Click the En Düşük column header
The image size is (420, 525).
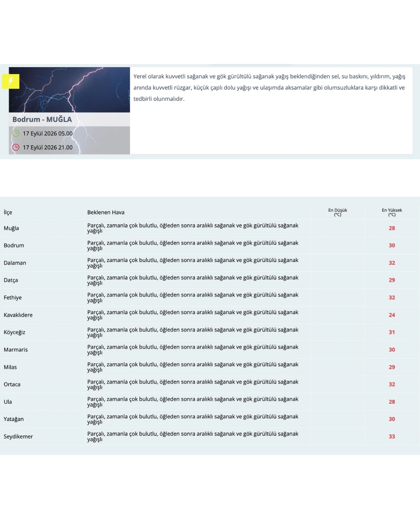338,212
